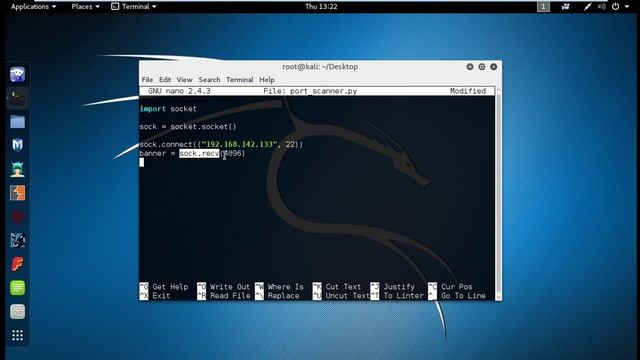Click the volume speaker icon in top bar
This screenshot has width=640, height=360.
click(602, 7)
